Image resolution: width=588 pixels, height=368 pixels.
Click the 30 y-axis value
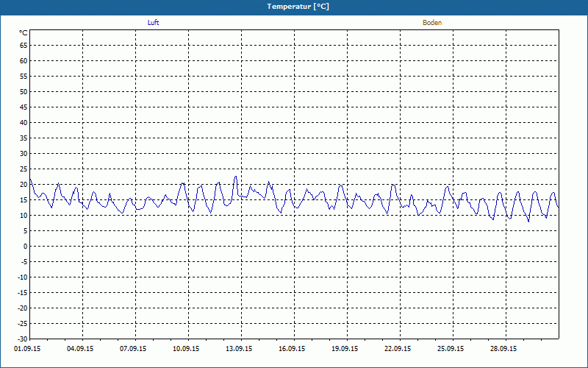[x=24, y=154]
